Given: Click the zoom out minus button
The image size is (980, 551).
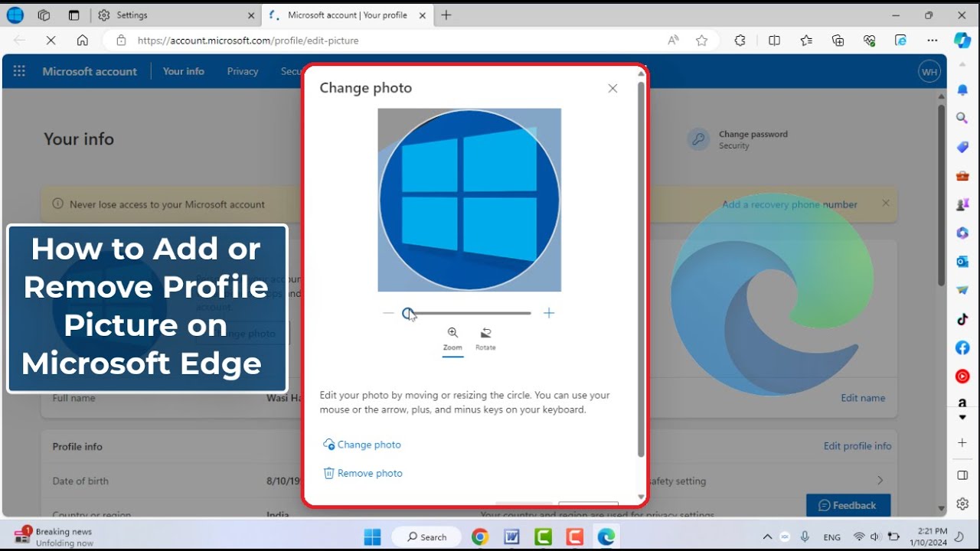Looking at the screenshot, I should coord(388,313).
